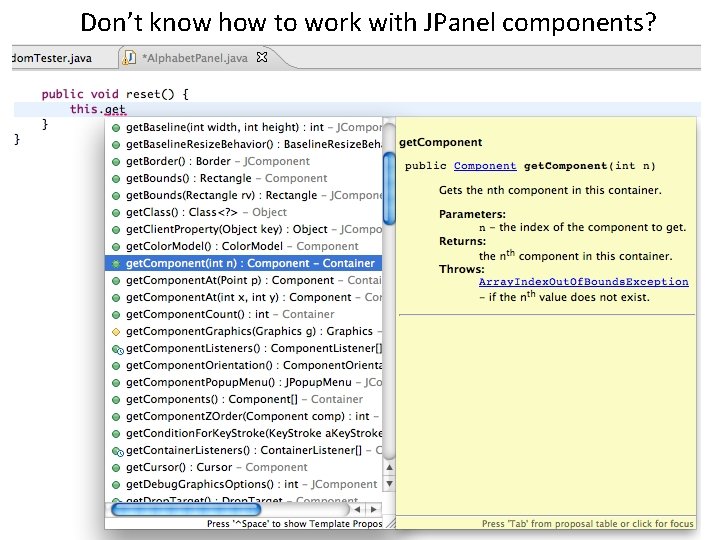720x540 pixels.
Task: Pick getBounds() : Rectangle – Component proposal
Action: [243, 178]
